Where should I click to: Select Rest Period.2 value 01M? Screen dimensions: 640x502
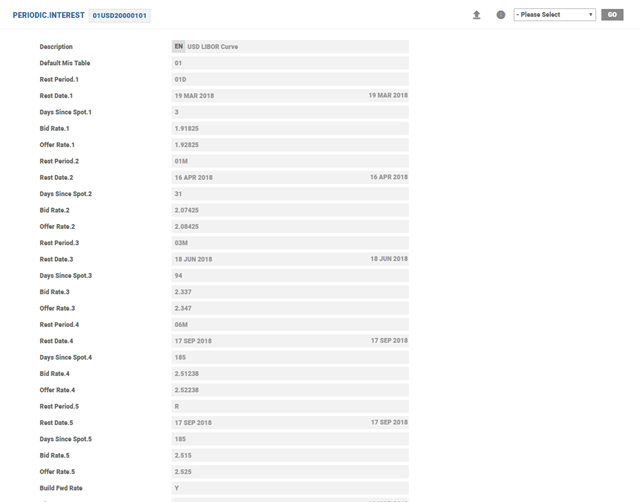point(290,161)
